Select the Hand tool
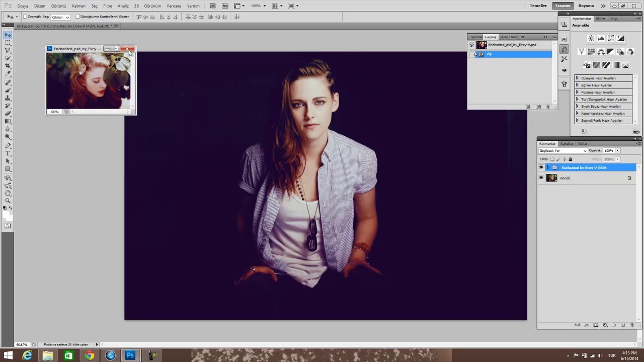 point(8,193)
